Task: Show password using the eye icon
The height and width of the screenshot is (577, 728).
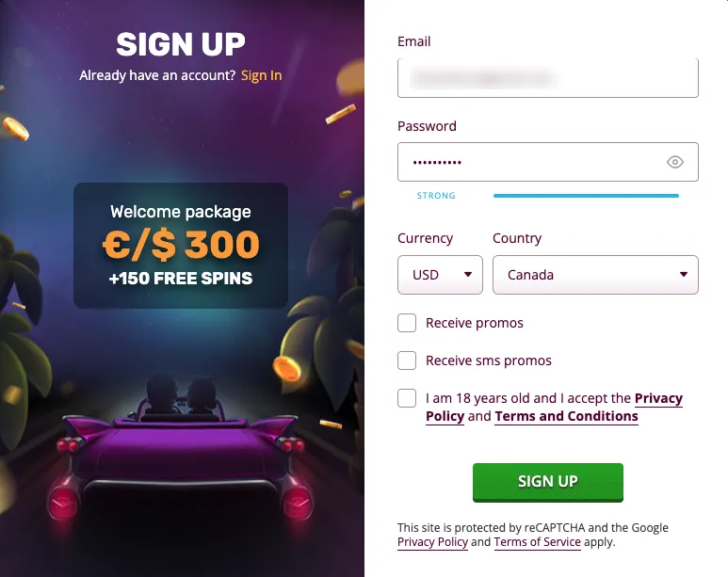Action: tap(674, 162)
